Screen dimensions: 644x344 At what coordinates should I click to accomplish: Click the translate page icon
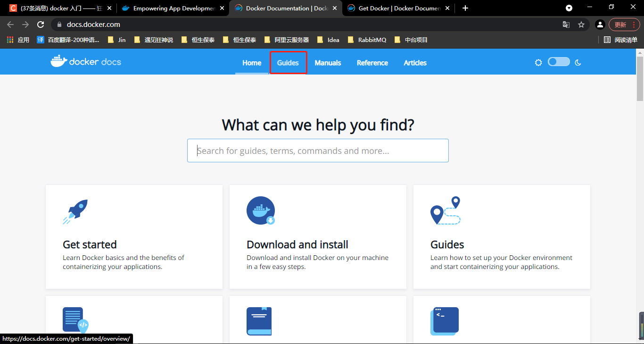tap(566, 25)
